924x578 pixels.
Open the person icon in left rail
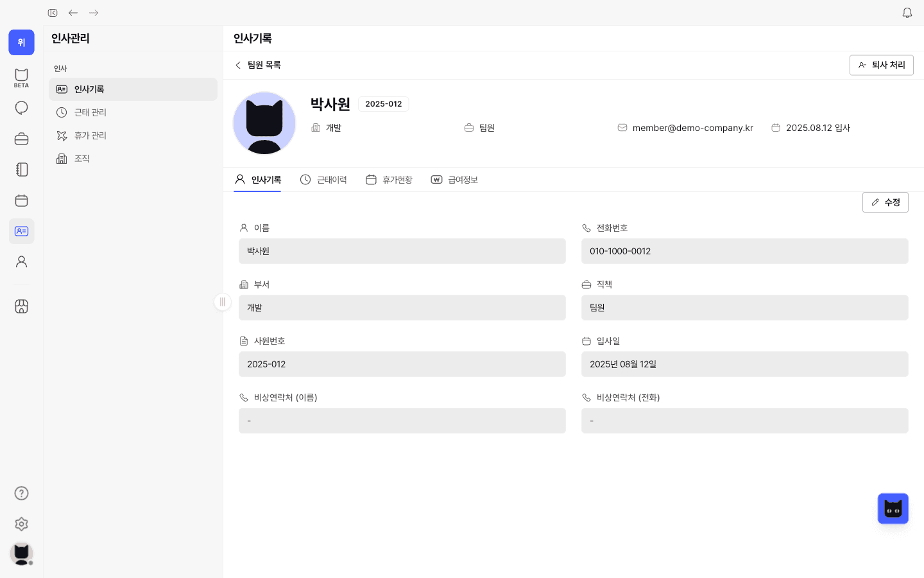(21, 262)
